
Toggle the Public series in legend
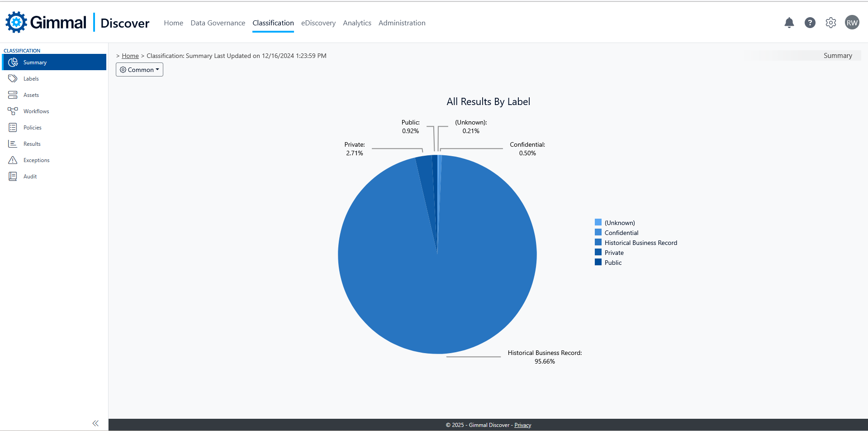coord(613,263)
